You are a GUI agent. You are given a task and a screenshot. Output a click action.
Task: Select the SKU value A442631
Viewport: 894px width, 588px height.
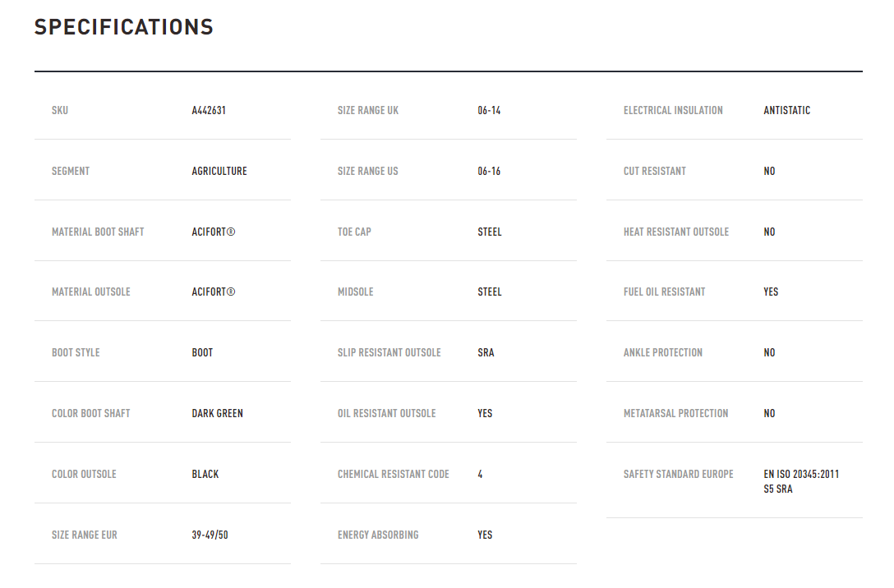pyautogui.click(x=209, y=111)
